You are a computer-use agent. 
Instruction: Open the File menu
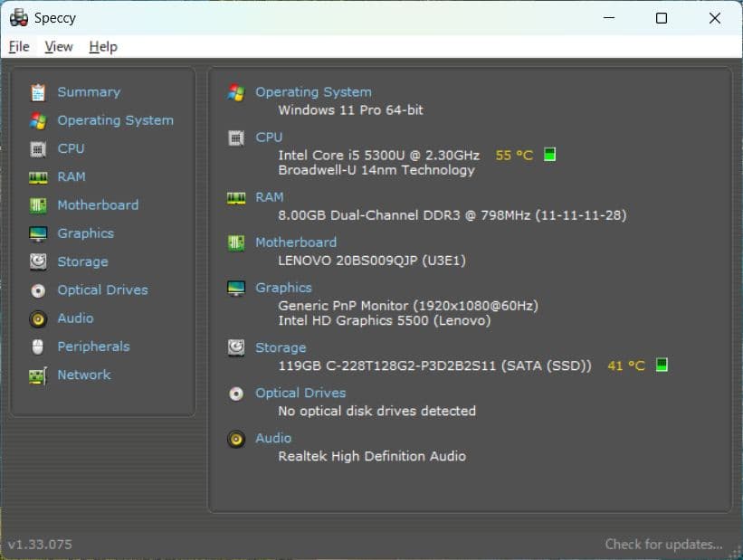click(18, 46)
